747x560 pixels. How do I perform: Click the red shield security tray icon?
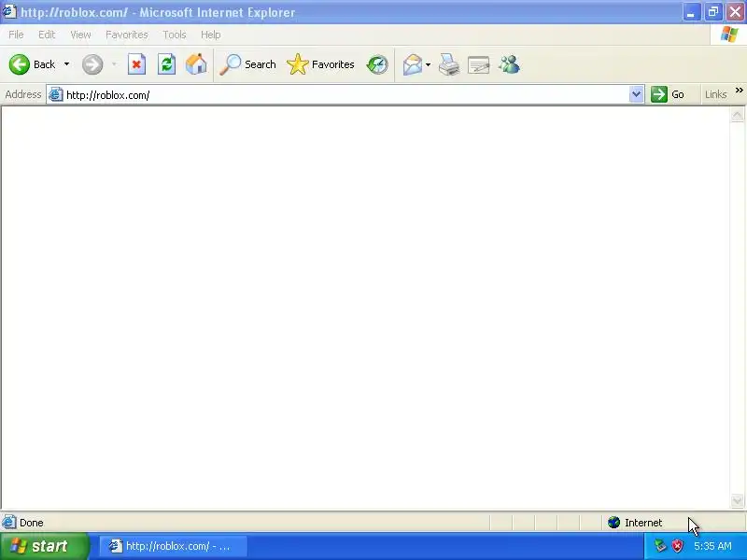click(677, 546)
